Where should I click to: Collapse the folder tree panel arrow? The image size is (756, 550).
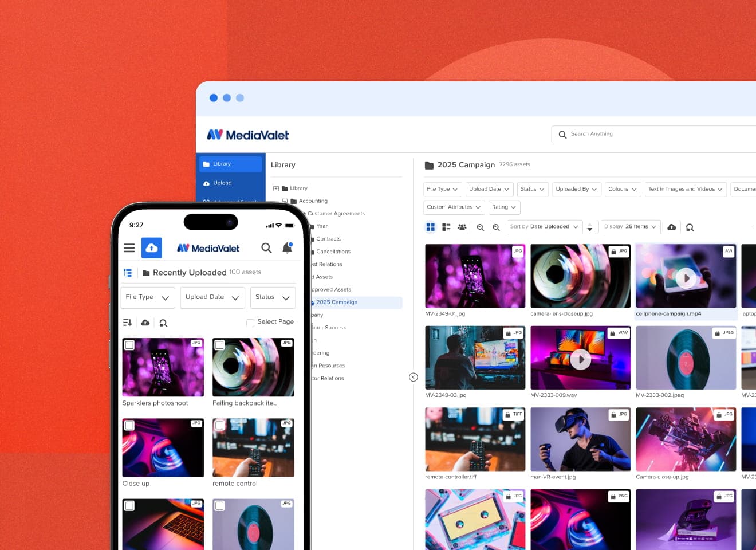click(414, 377)
